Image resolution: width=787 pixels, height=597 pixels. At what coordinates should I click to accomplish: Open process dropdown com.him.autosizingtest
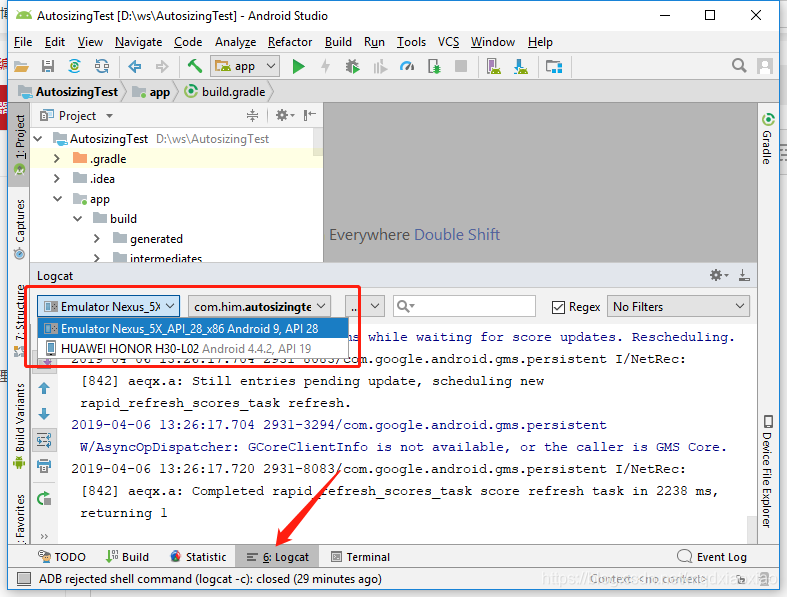(259, 306)
